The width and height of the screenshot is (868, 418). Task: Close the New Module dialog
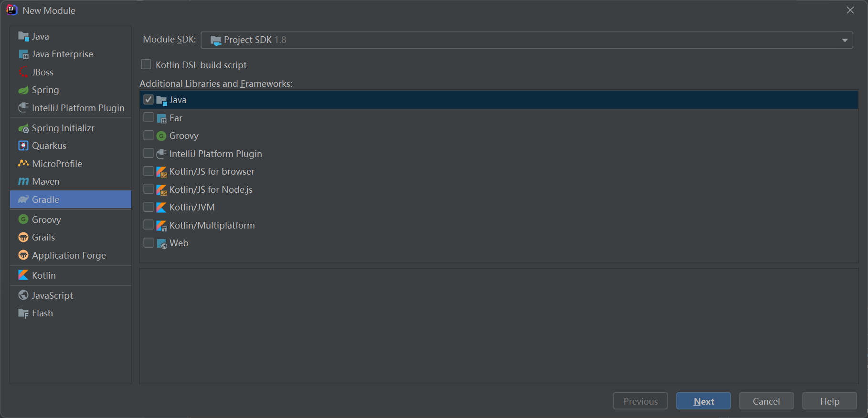point(850,10)
